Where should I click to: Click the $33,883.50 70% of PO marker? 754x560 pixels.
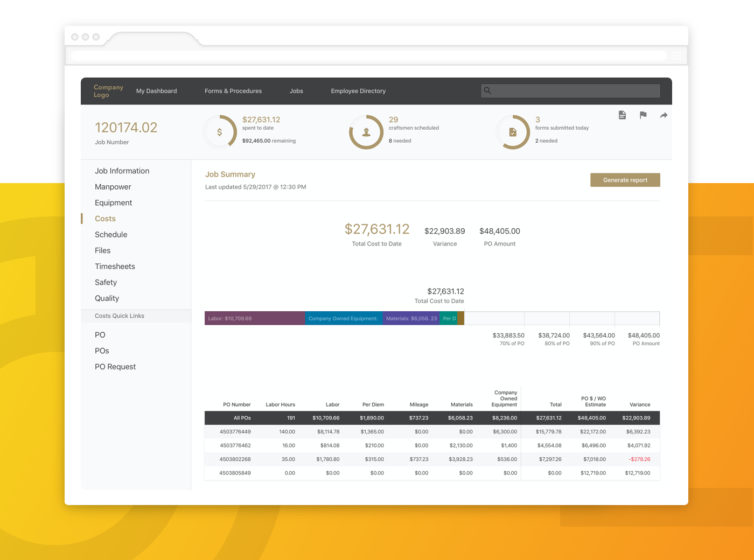click(x=508, y=339)
